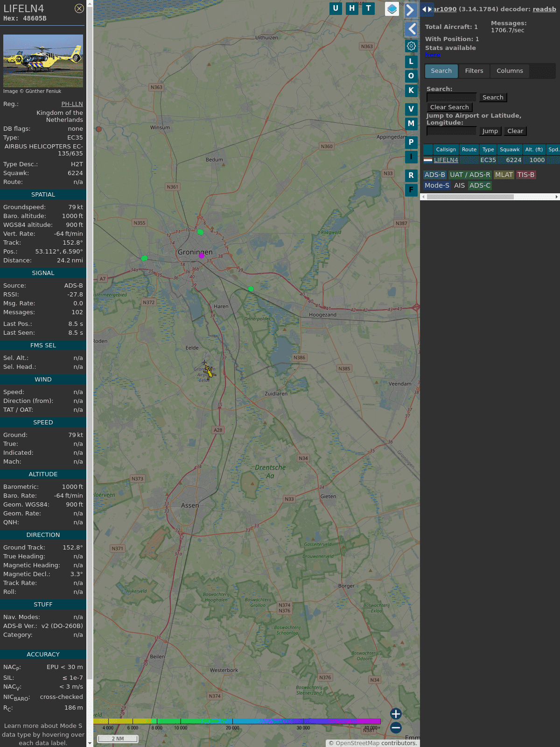This screenshot has width=560, height=747.
Task: Click the sidebar width toggle arrows
Action: point(427,9)
